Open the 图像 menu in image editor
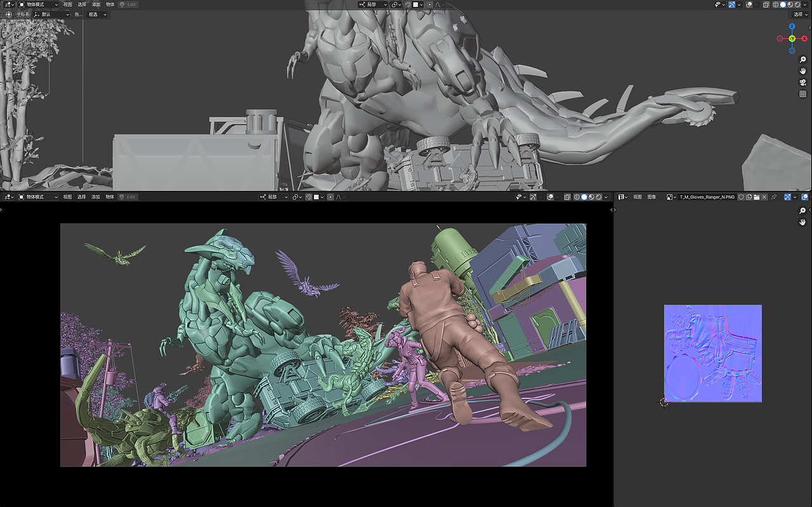The image size is (812, 507). 652,197
